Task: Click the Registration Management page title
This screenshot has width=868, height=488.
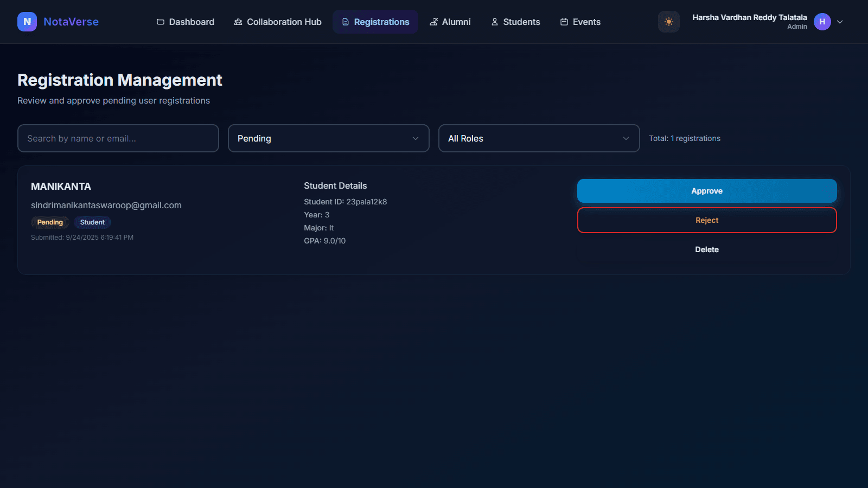Action: tap(120, 80)
